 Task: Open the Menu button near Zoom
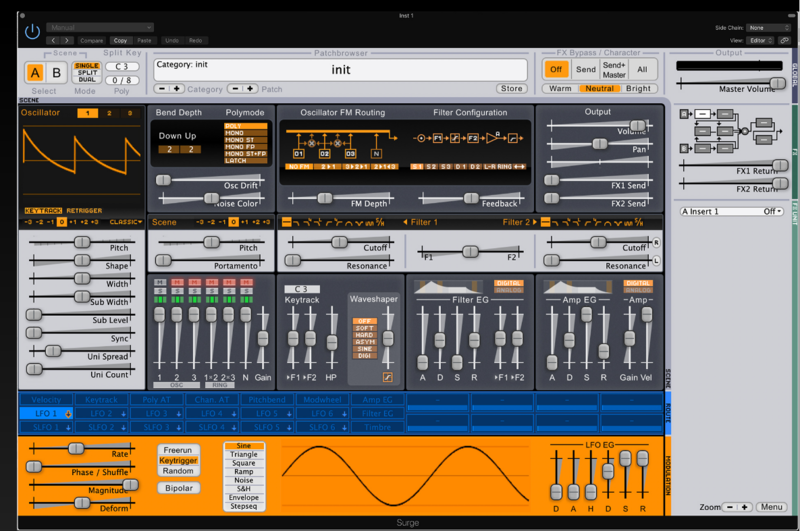tap(771, 508)
